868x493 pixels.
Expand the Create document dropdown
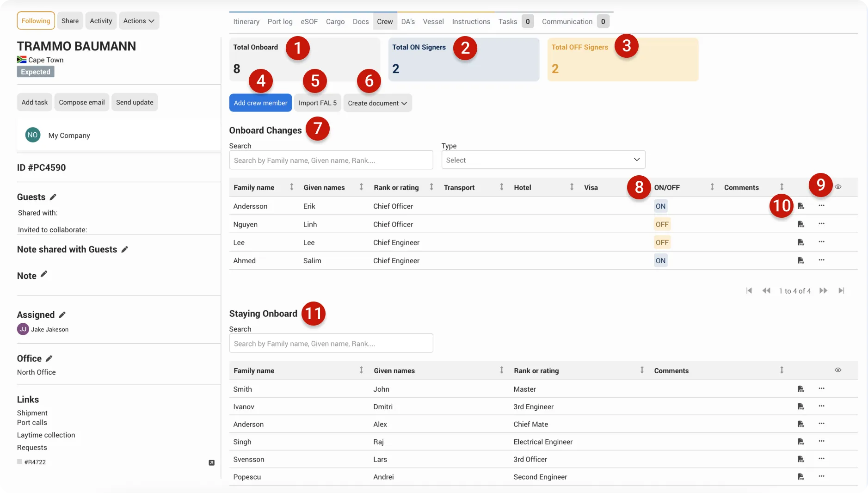[x=377, y=103]
